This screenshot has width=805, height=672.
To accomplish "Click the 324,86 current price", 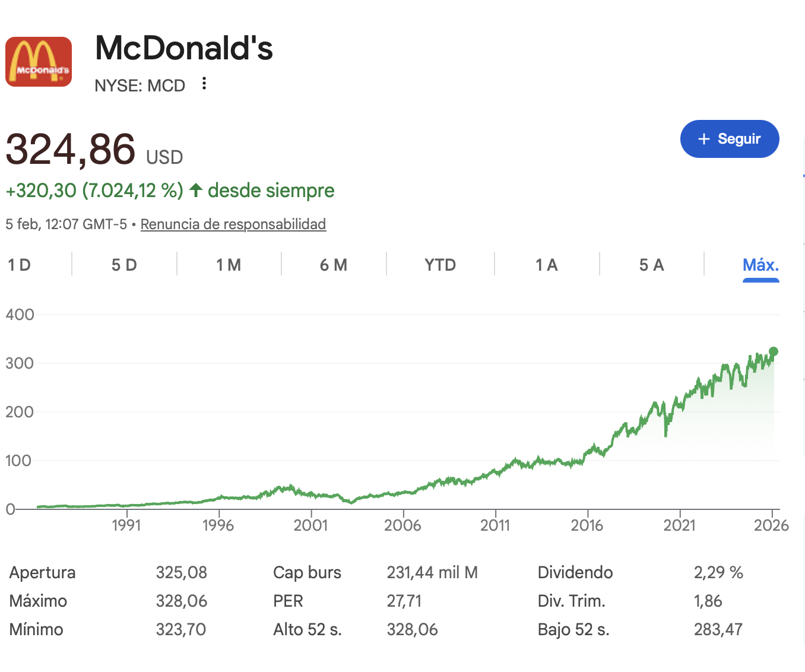I will (x=71, y=149).
